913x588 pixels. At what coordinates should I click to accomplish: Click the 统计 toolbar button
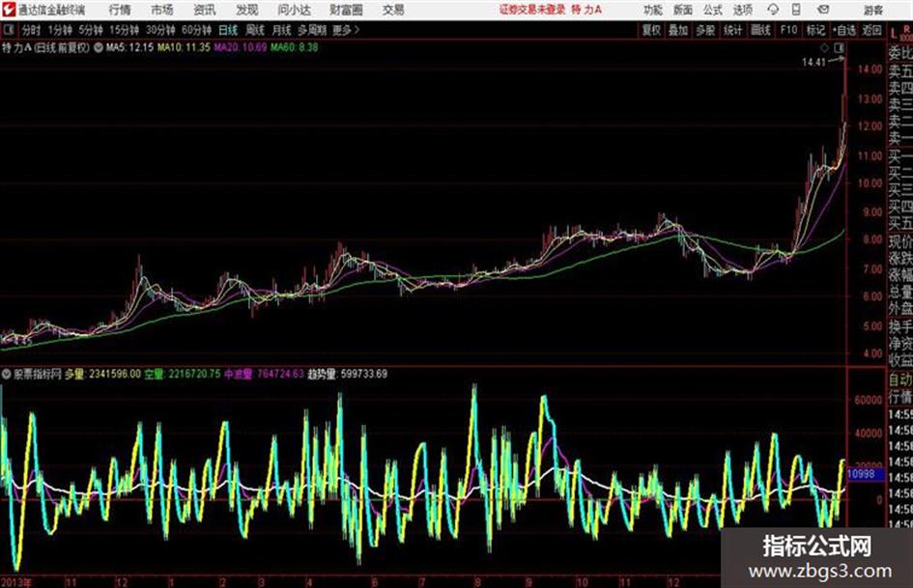tap(733, 30)
